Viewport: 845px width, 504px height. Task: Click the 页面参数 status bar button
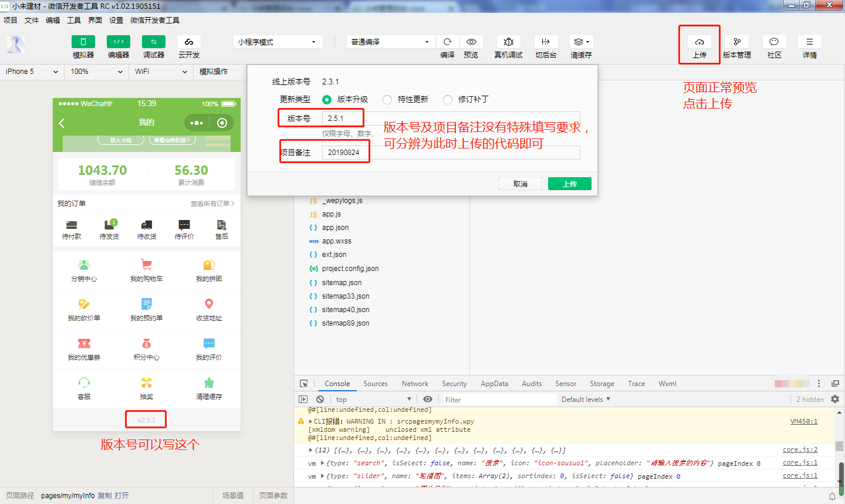[273, 496]
